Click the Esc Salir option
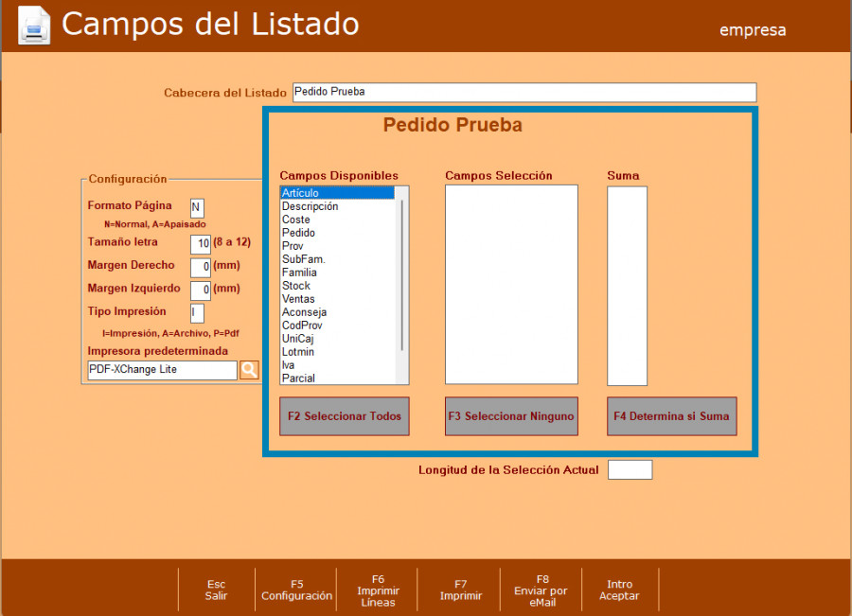 [x=216, y=590]
